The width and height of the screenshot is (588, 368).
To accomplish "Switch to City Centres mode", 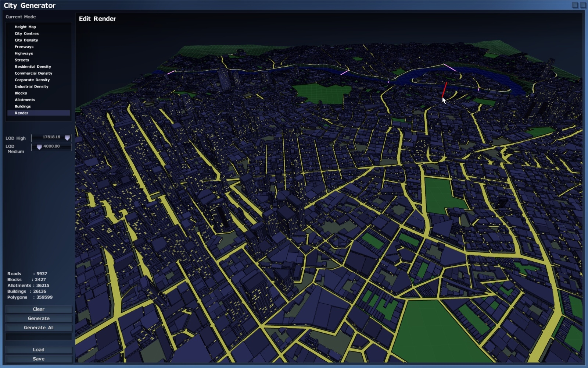I will coord(26,33).
